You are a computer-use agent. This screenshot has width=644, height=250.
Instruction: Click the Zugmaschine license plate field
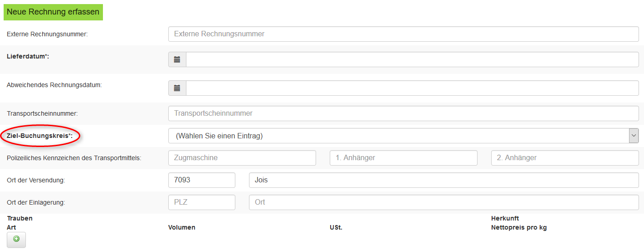tap(242, 158)
